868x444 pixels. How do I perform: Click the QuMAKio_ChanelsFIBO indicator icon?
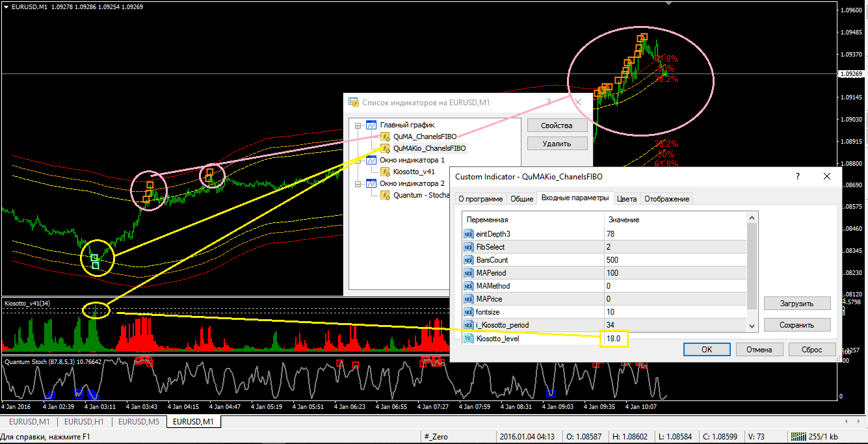386,148
